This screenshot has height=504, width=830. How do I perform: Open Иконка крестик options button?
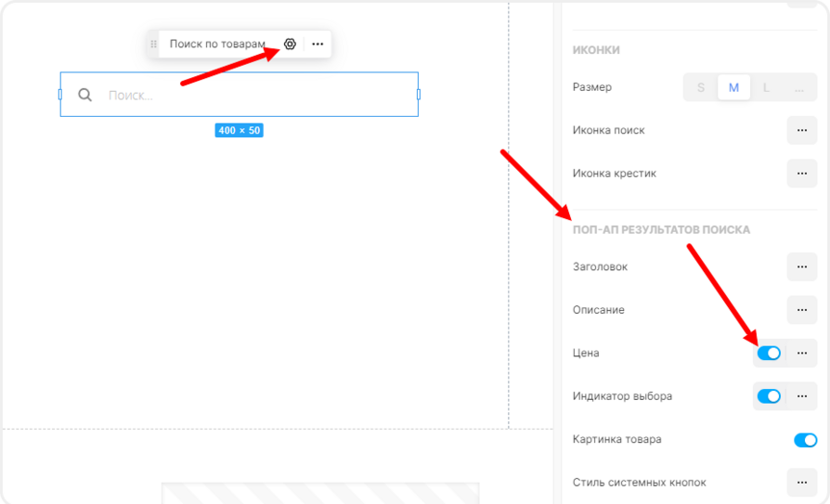[801, 173]
